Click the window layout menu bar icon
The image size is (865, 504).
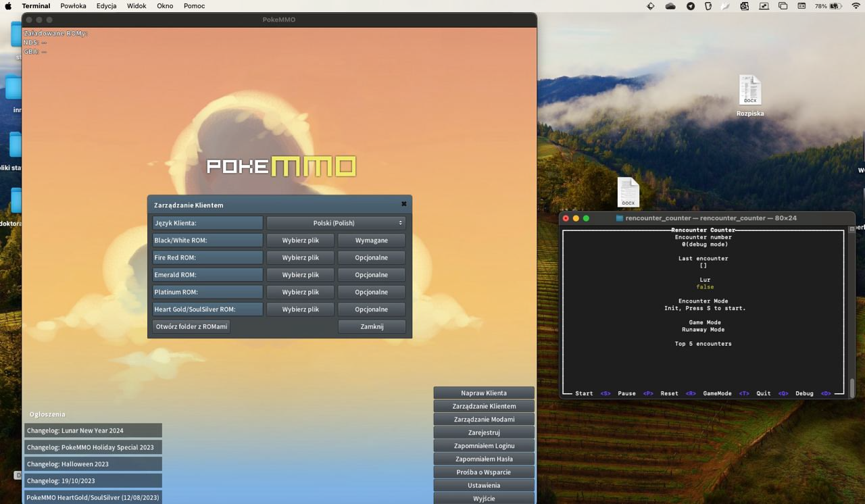click(801, 6)
